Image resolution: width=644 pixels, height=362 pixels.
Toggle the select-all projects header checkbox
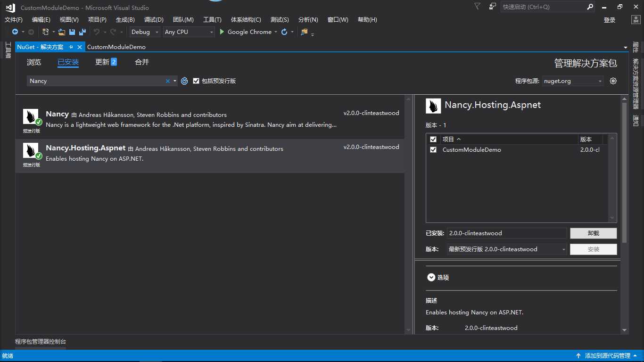433,140
